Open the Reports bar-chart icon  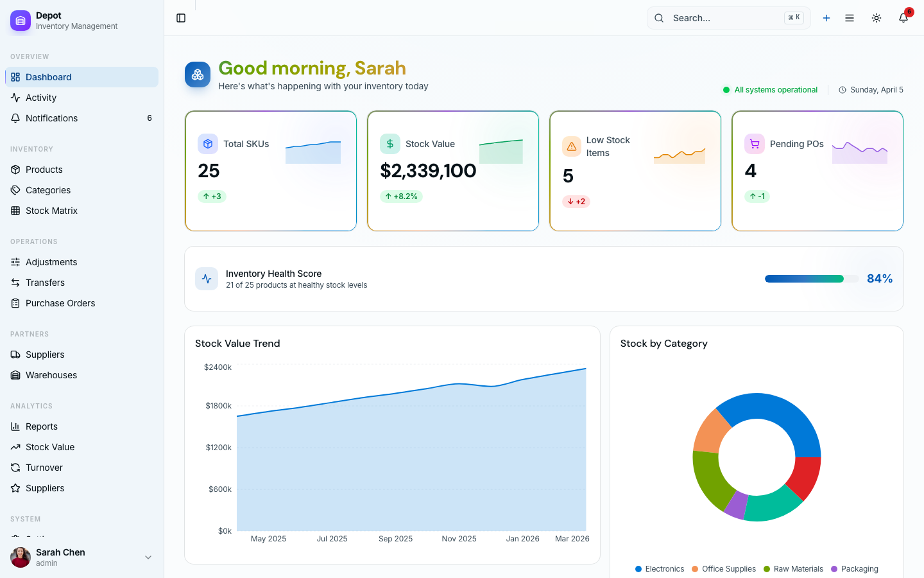14,426
